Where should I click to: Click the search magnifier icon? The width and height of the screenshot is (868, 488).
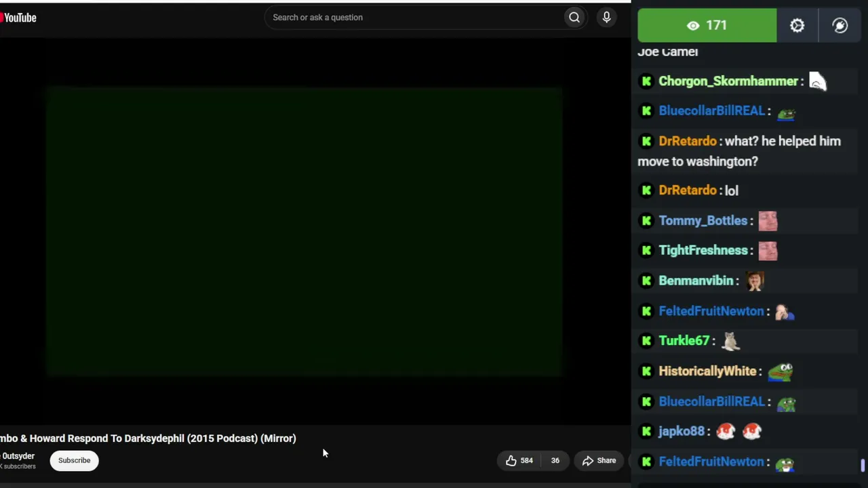[x=574, y=18]
